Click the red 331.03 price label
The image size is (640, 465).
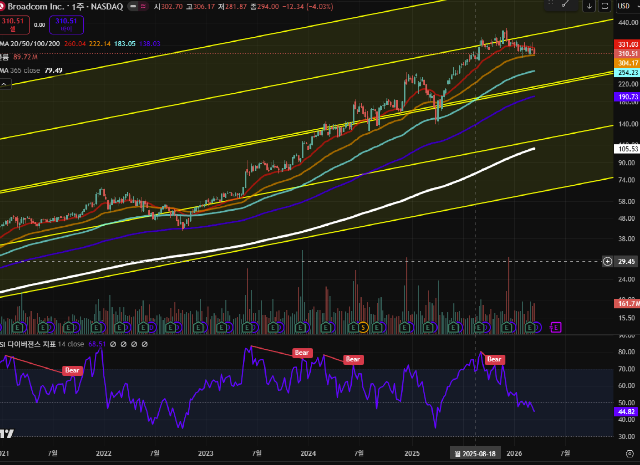click(x=627, y=44)
